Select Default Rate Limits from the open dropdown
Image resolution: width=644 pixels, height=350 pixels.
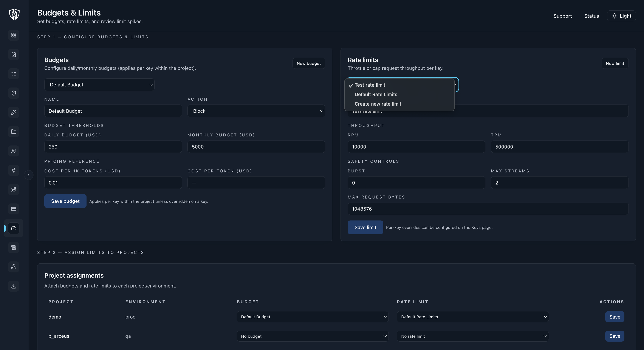(376, 94)
